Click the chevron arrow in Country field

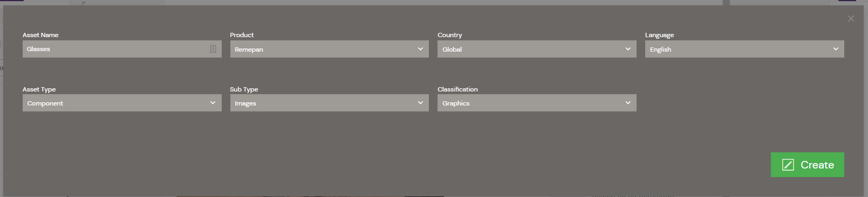pos(628,49)
